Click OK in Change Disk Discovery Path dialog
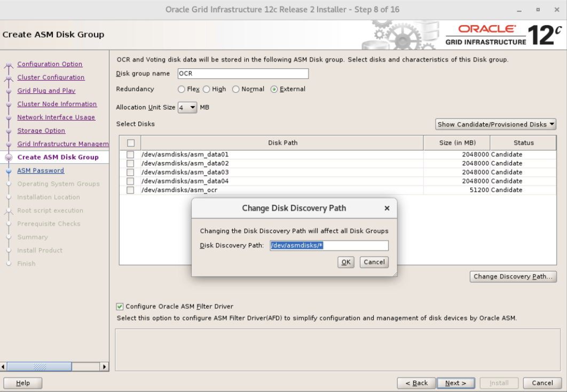 point(345,262)
